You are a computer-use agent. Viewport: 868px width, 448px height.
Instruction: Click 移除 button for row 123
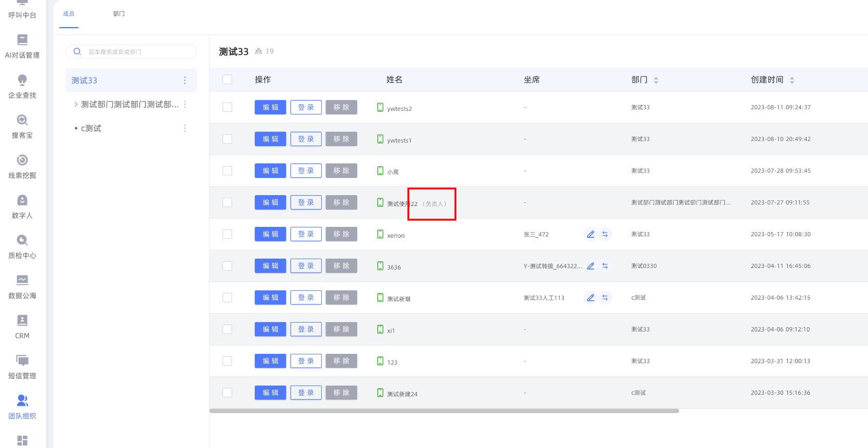pyautogui.click(x=341, y=361)
